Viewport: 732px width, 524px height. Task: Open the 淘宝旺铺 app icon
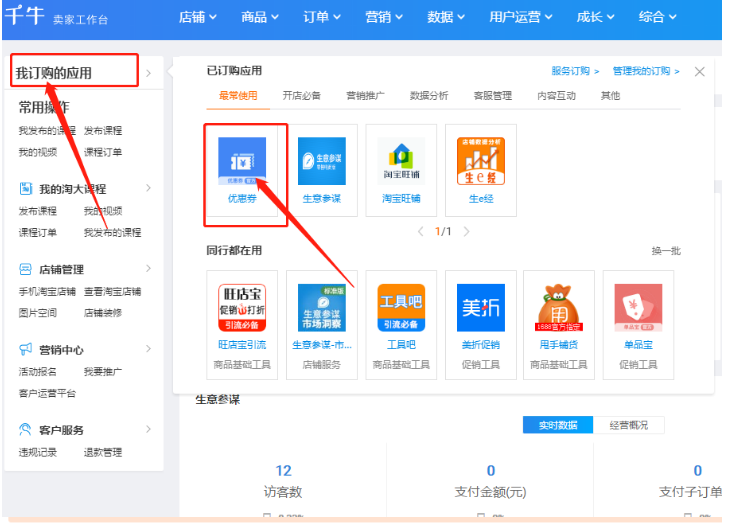[401, 159]
